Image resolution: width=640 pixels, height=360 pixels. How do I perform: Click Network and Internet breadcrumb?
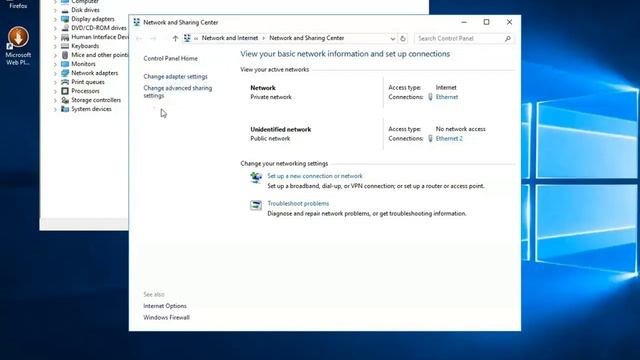pyautogui.click(x=230, y=38)
